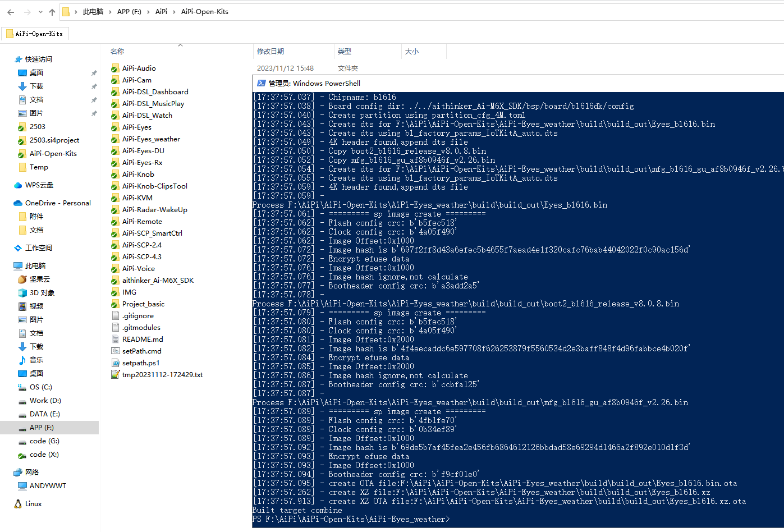
Task: Select the AiPi-Eyes folder icon
Action: 116,127
